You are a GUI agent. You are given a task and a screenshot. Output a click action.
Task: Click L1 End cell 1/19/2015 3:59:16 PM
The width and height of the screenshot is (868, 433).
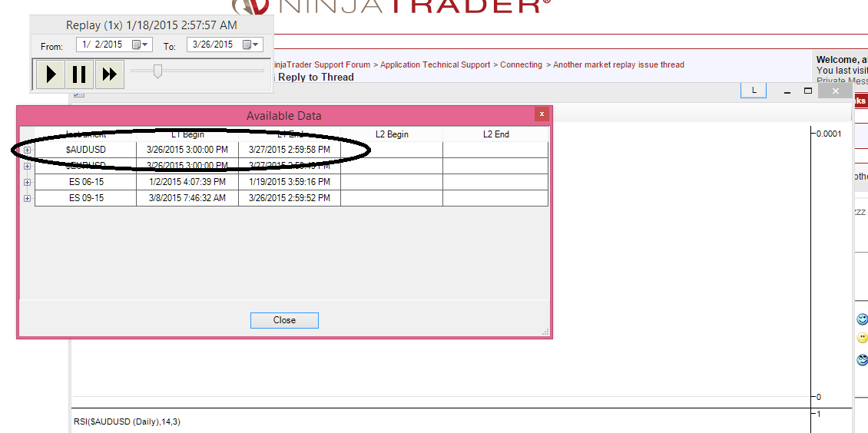pos(290,182)
